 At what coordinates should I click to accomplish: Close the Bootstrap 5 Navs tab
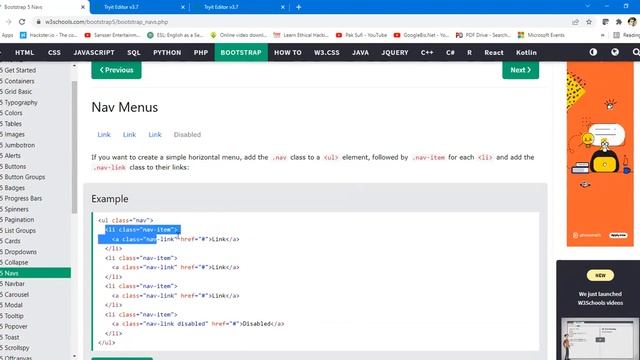point(83,7)
